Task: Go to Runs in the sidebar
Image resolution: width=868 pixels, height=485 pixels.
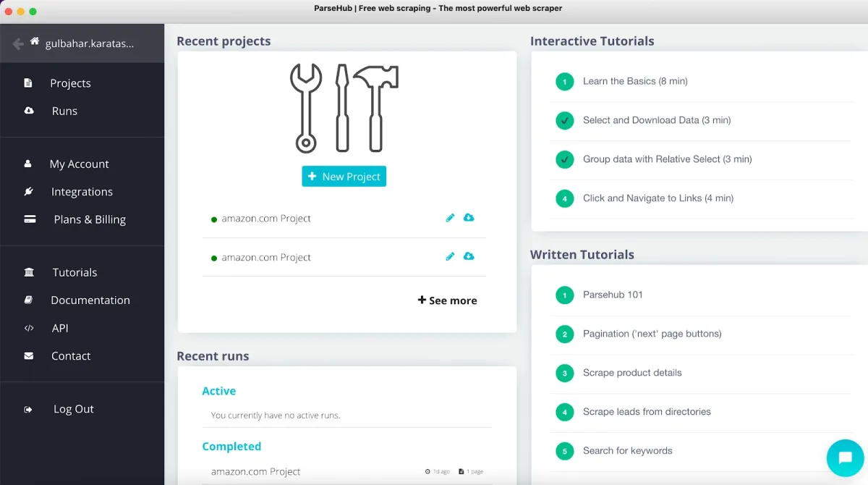Action: coord(64,111)
